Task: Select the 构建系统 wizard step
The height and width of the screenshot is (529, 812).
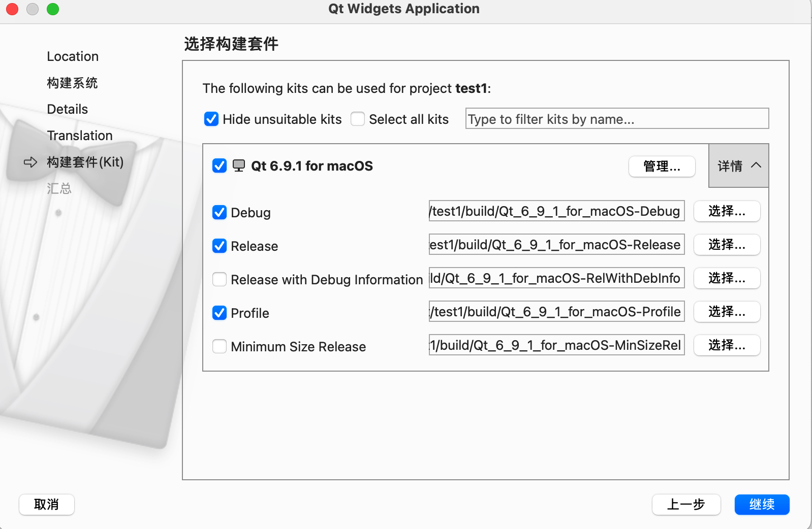Action: pyautogui.click(x=72, y=83)
